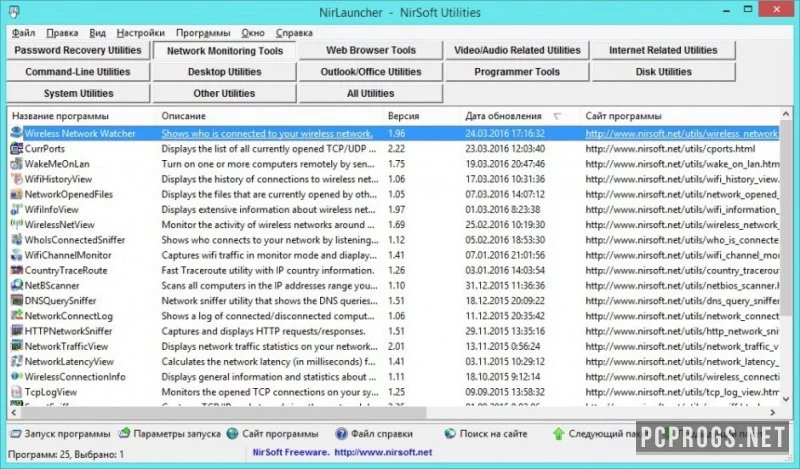Image resolution: width=800 pixels, height=469 pixels.
Task: Sort by Дата обновления column header
Action: pos(519,116)
